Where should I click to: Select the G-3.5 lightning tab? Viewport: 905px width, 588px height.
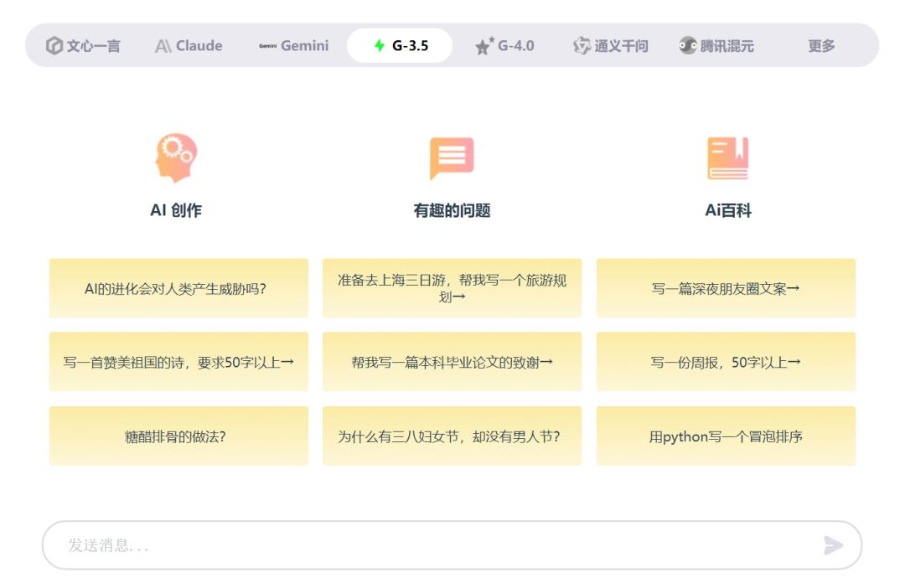(400, 46)
